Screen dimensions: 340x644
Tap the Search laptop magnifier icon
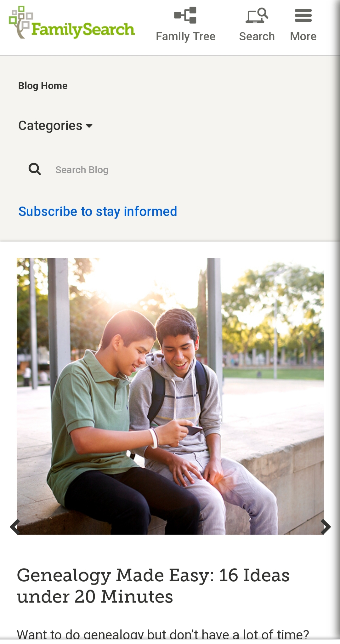257,15
